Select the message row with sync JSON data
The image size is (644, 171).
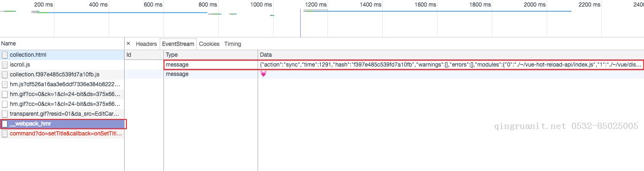[x=384, y=65]
